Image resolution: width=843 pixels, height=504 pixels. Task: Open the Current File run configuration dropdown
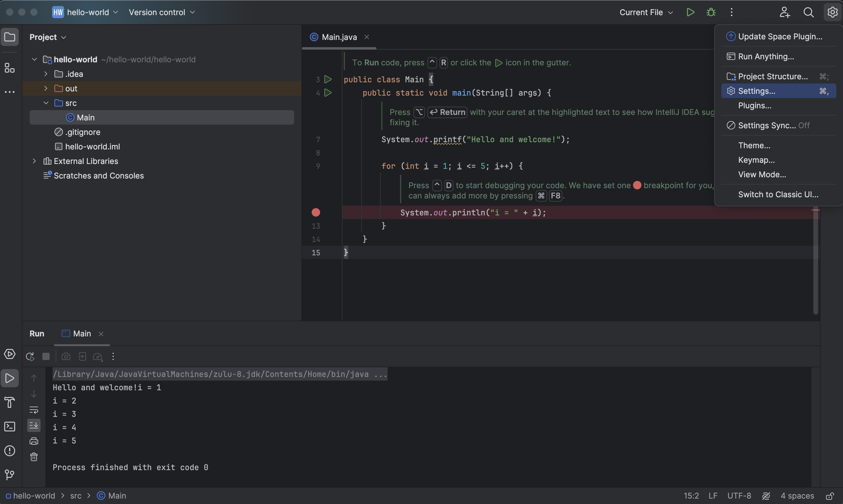[646, 12]
